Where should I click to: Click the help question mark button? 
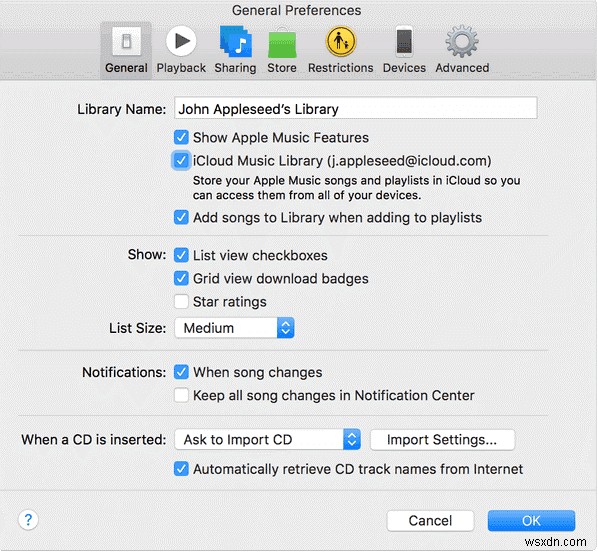coord(28,520)
